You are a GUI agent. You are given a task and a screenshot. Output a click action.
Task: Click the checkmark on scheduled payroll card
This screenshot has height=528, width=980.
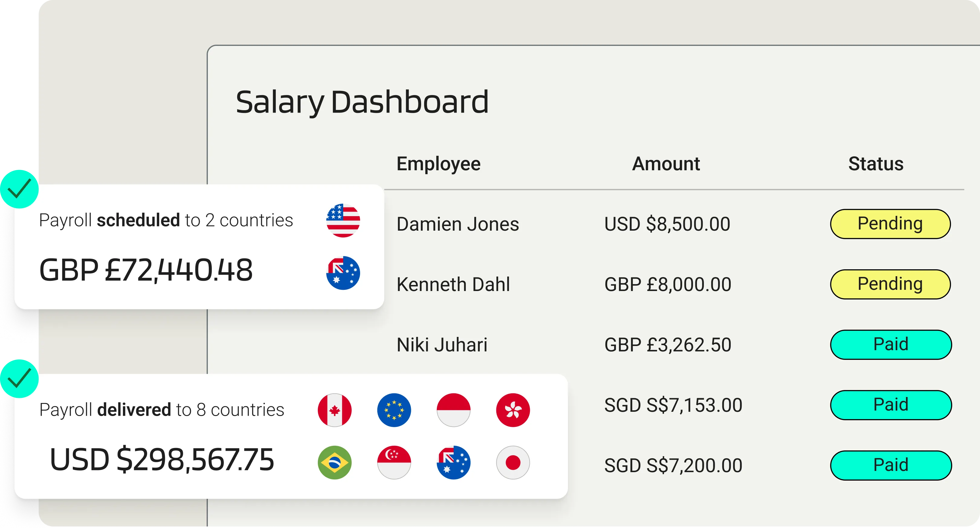pos(19,189)
